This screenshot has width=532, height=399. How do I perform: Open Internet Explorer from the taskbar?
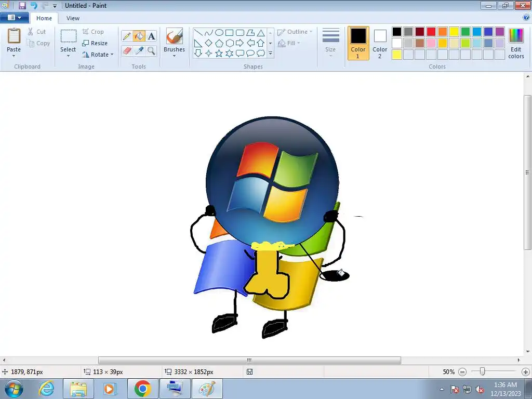click(x=46, y=389)
